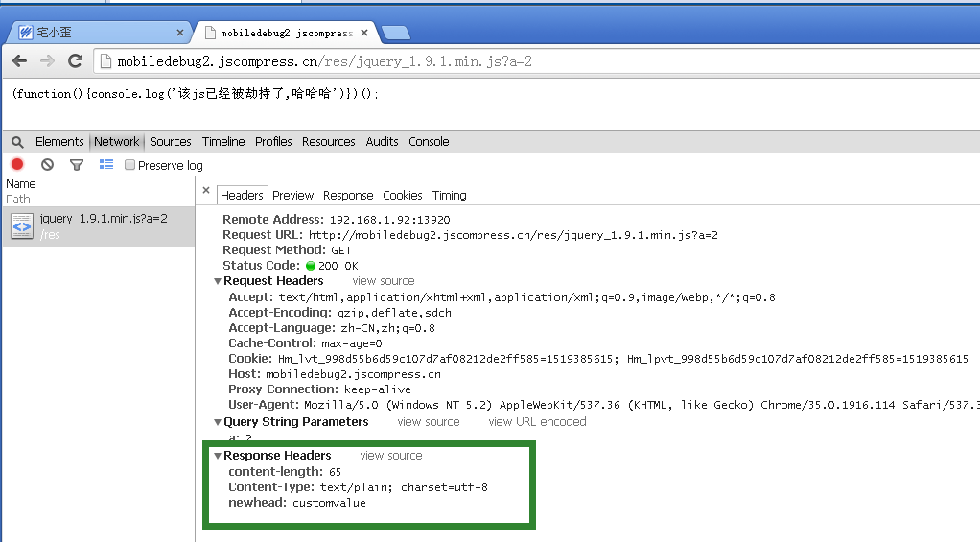Screen dimensions: 980x542
Task: Click the browser address bar URL
Action: click(x=324, y=61)
